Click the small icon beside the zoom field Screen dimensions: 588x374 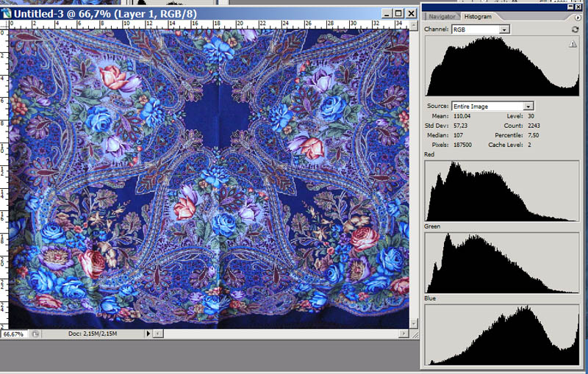[35, 334]
